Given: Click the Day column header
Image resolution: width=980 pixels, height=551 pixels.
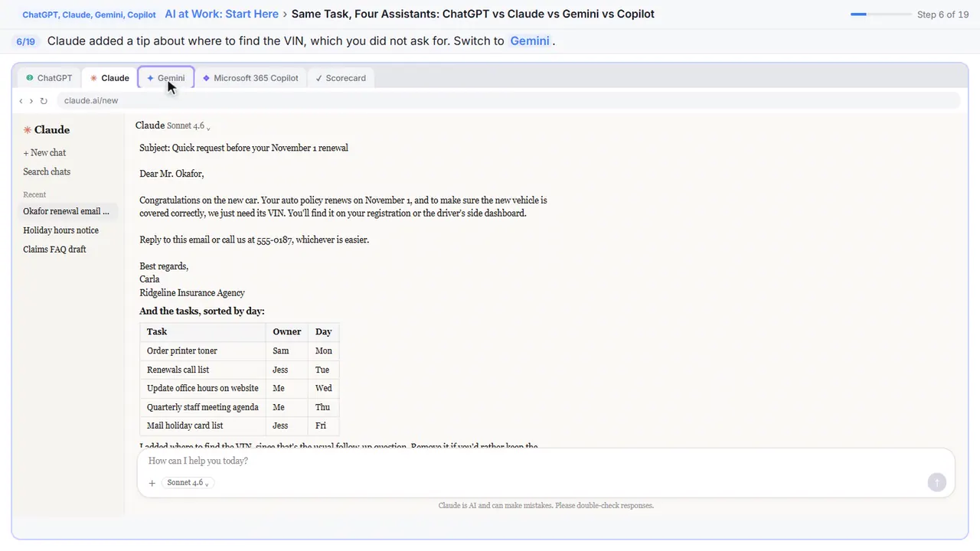Looking at the screenshot, I should coord(324,332).
